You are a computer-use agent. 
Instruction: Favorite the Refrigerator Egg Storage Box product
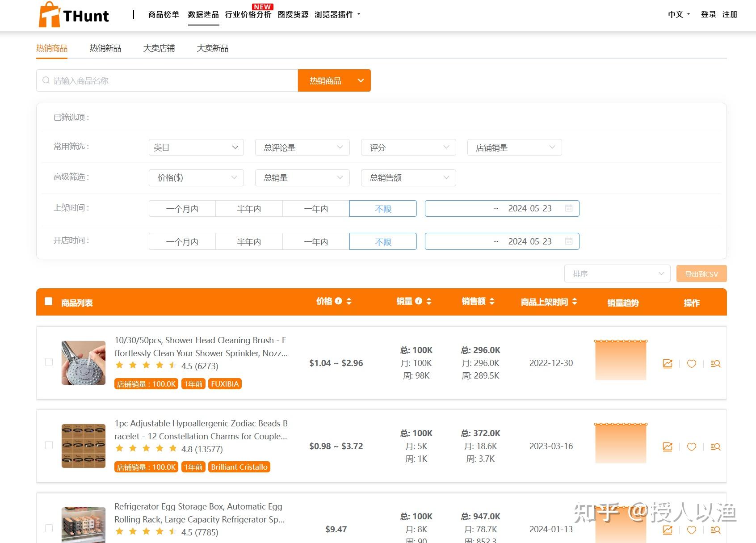point(692,530)
